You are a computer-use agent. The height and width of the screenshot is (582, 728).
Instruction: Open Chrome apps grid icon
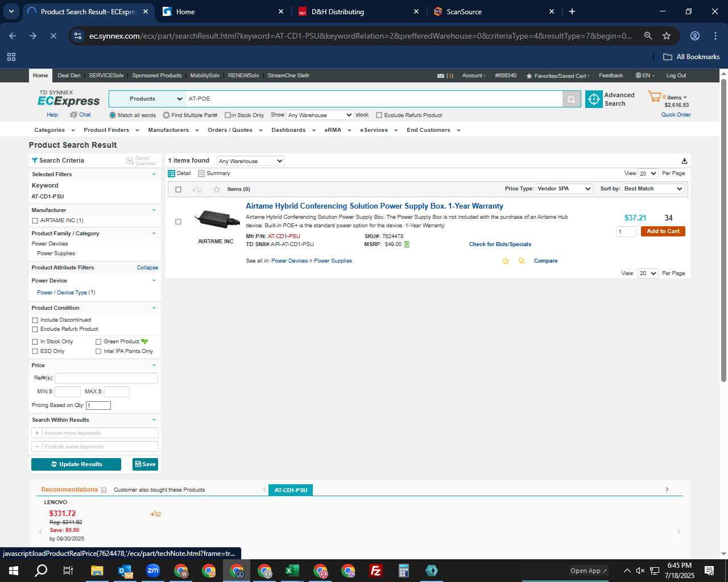click(x=11, y=57)
